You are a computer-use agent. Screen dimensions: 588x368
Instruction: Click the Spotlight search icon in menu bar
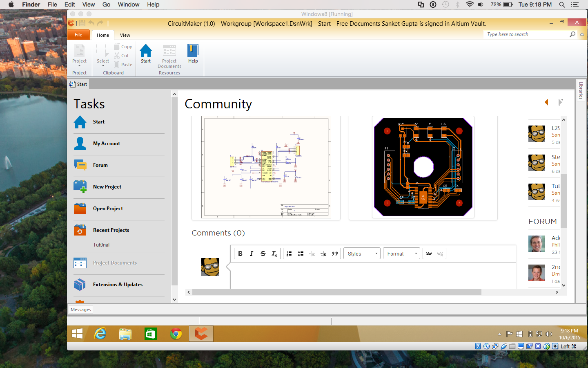point(562,4)
